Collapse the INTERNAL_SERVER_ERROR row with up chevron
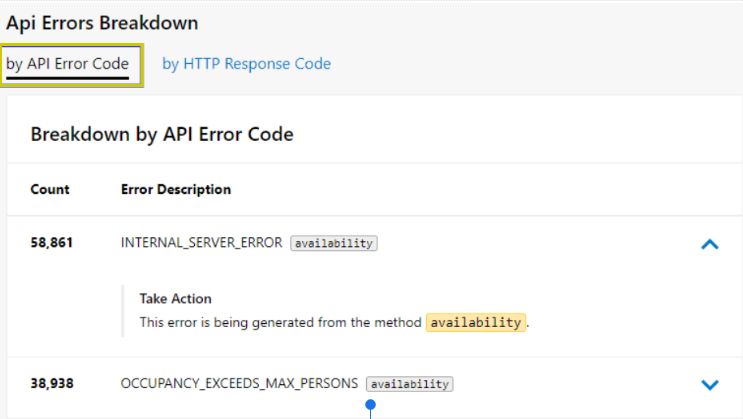The width and height of the screenshot is (743, 419). [x=710, y=243]
